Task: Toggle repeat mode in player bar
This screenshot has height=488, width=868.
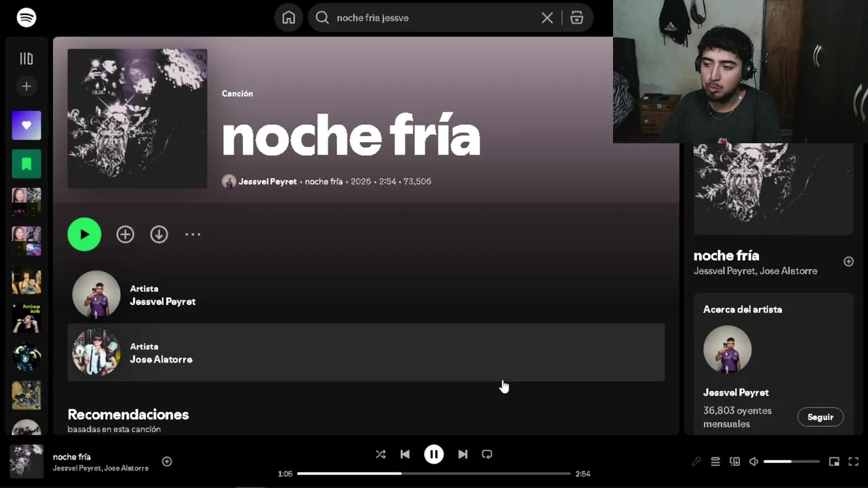Action: coord(487,454)
